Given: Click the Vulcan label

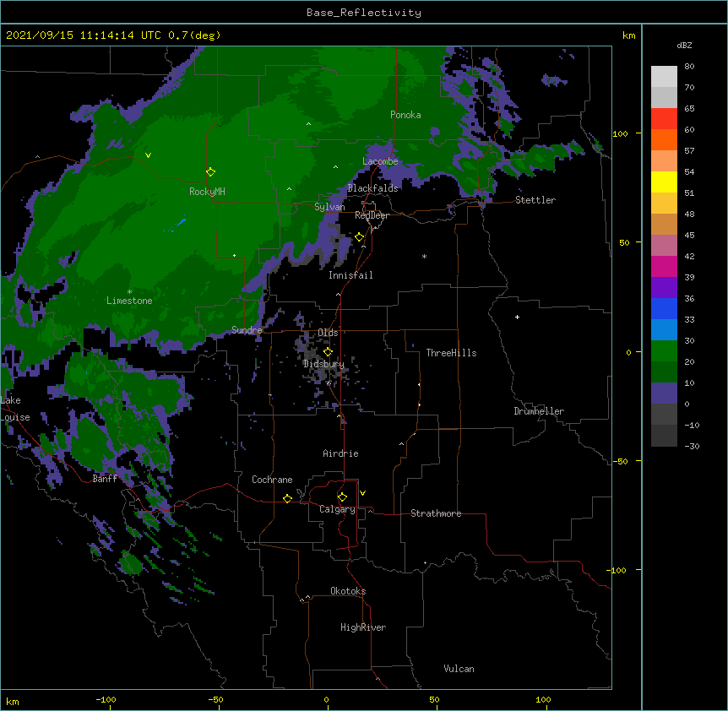Looking at the screenshot, I should (x=459, y=669).
